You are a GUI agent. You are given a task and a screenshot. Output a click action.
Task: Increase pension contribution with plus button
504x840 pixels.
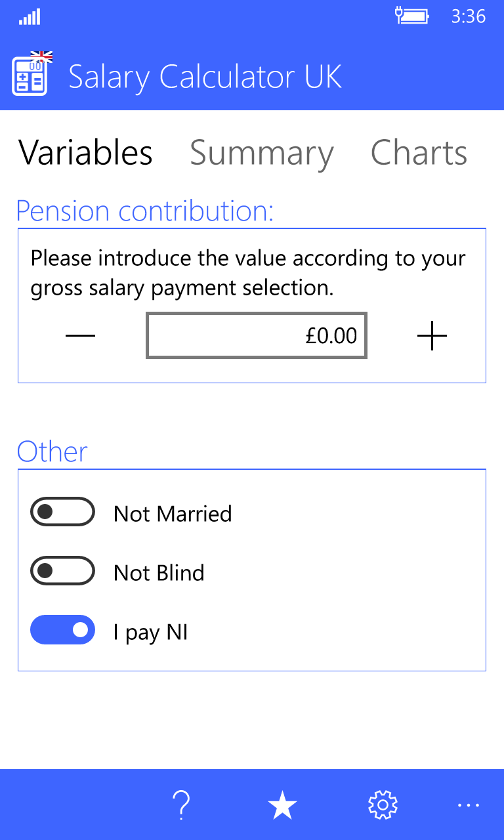point(432,337)
